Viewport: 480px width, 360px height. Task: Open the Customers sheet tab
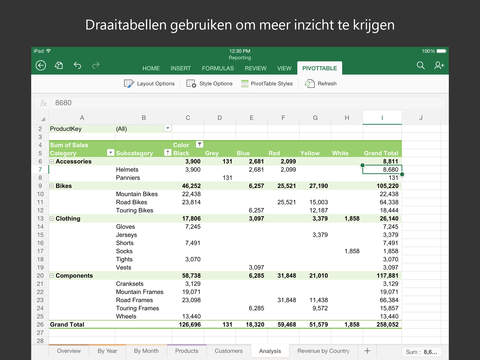coord(229,351)
